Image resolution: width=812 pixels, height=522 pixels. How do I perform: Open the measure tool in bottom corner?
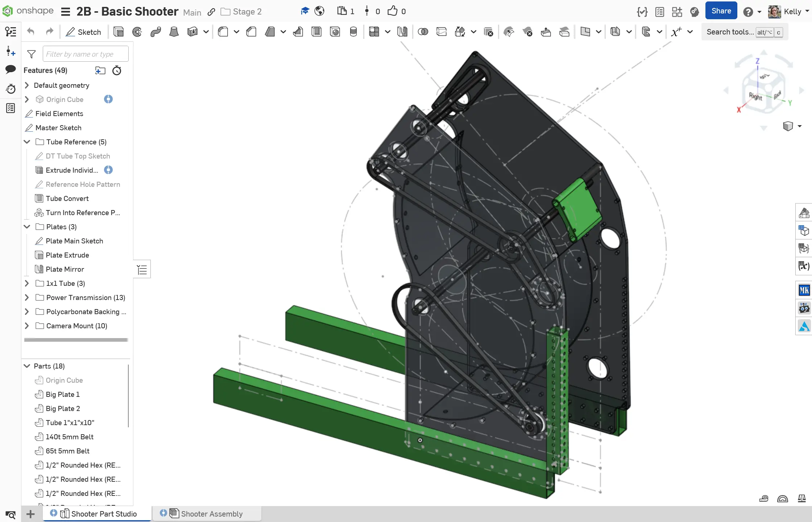763,499
